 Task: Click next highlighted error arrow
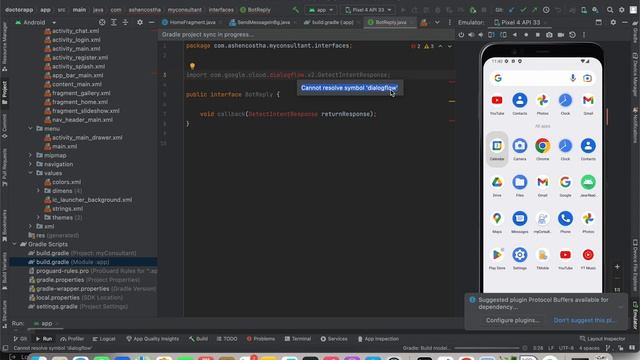click(450, 46)
